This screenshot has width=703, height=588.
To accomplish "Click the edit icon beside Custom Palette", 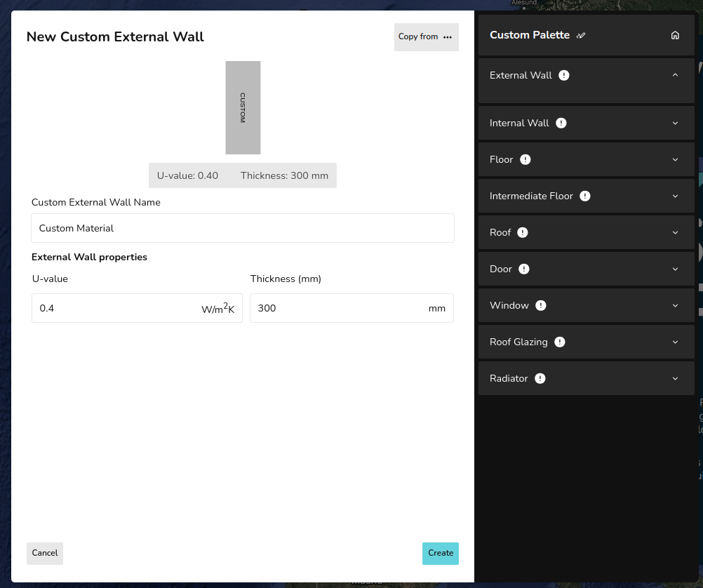I will 580,35.
